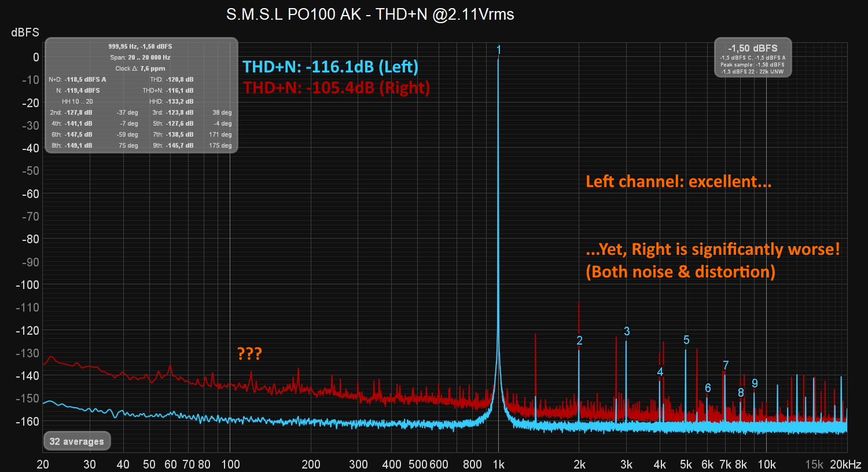Click the "8th: -149,1 dB" harmonic entry
The width and height of the screenshot is (868, 472).
tap(72, 145)
